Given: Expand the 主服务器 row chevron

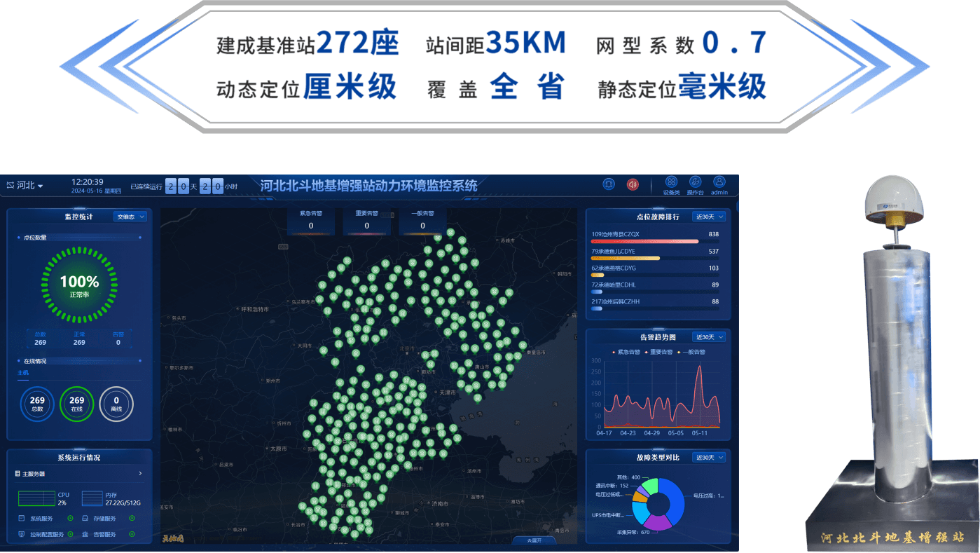Looking at the screenshot, I should [139, 474].
